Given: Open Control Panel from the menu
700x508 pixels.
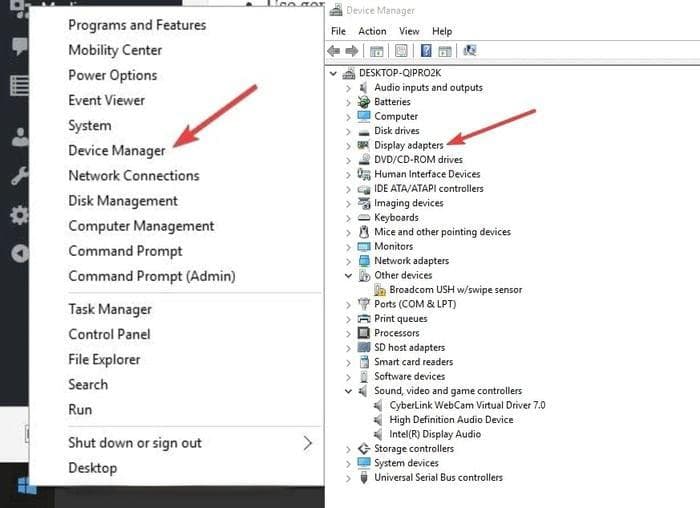Looking at the screenshot, I should pos(109,334).
